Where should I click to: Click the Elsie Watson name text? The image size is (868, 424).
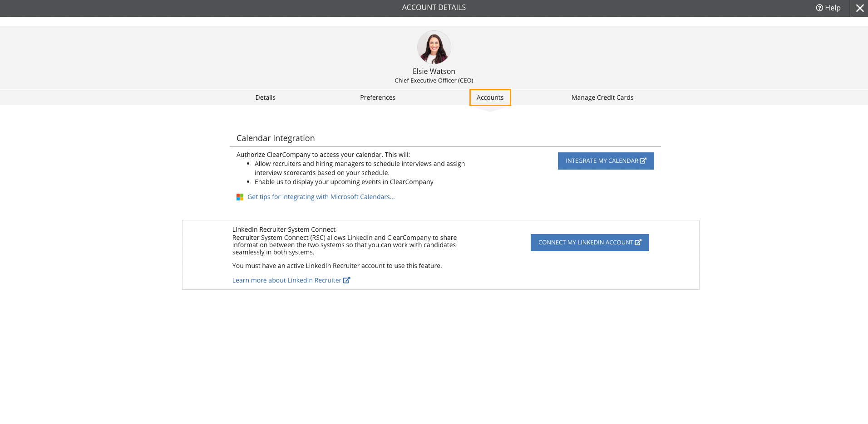[434, 71]
